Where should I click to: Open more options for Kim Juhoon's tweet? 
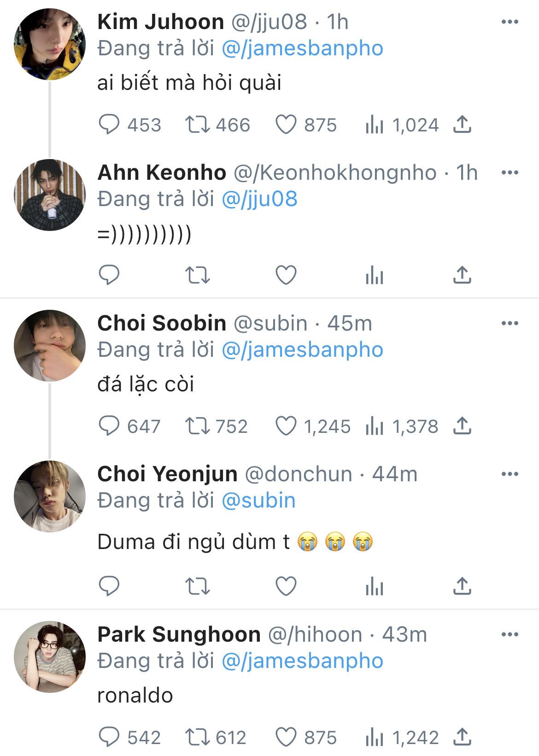point(510,22)
